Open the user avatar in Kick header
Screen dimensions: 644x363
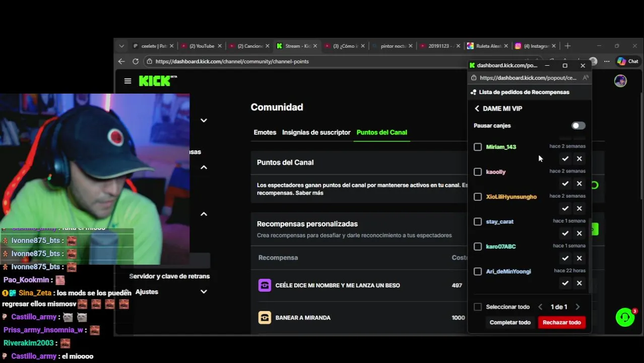(x=620, y=81)
